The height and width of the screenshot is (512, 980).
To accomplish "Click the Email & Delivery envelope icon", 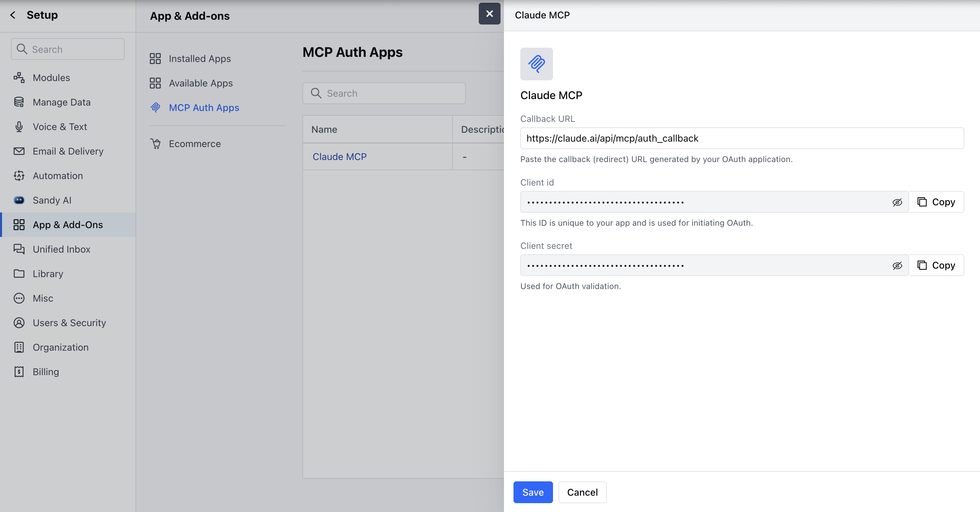I will 19,151.
